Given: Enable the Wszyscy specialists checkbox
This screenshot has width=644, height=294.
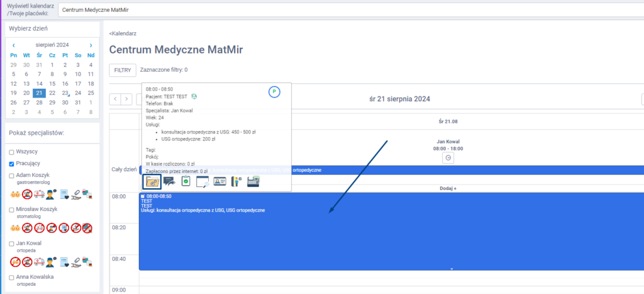Looking at the screenshot, I should coord(11,152).
